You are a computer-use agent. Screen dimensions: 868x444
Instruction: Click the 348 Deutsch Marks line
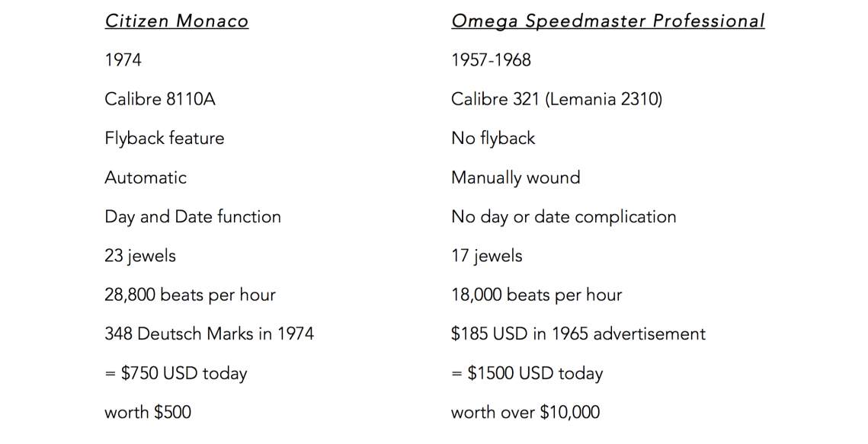coord(209,334)
